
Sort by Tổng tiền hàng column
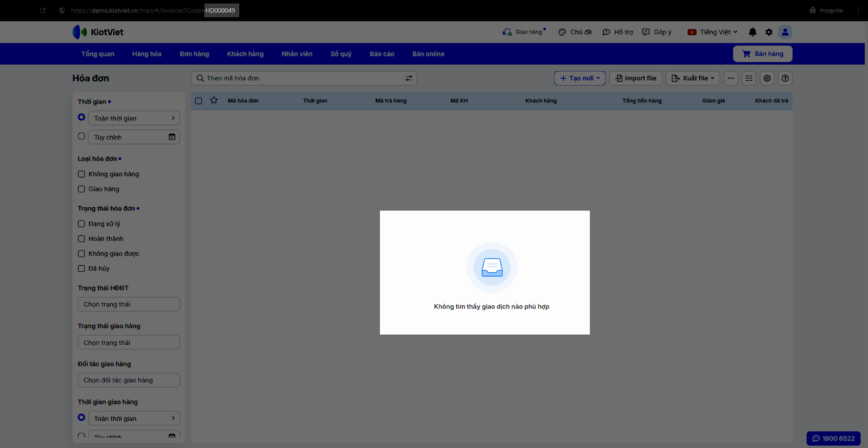(x=642, y=101)
